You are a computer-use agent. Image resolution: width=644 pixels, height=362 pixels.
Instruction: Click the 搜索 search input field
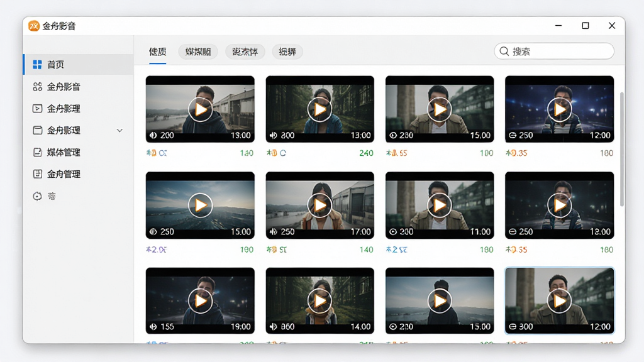point(554,52)
